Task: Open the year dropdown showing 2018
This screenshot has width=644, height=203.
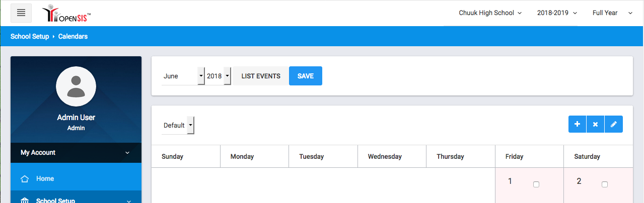Action: coord(218,76)
